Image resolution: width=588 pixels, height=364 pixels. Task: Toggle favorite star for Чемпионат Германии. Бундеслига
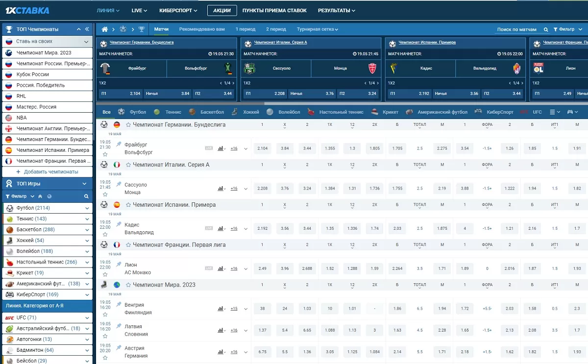click(x=128, y=125)
